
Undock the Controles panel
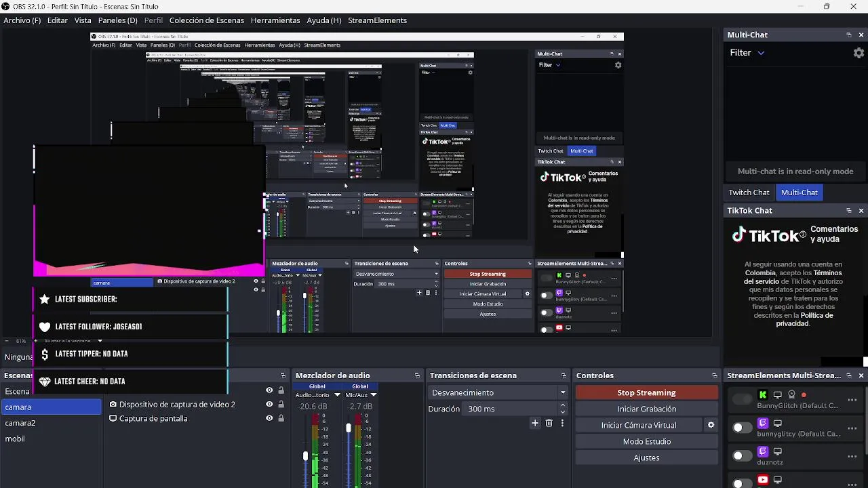(x=714, y=375)
